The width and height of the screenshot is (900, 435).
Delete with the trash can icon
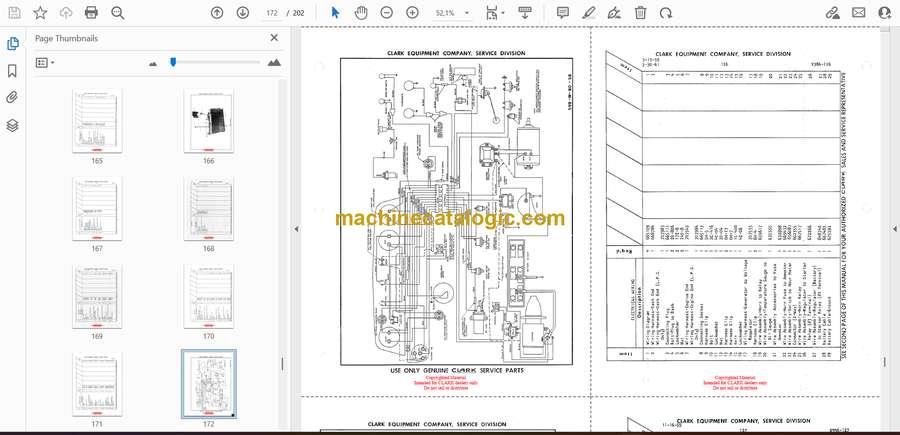(x=640, y=13)
